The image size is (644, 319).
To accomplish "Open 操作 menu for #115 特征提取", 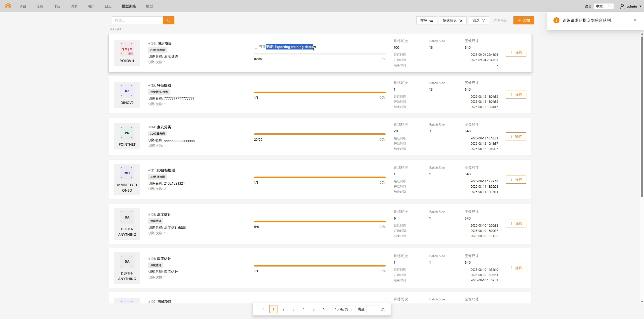I will tap(516, 95).
